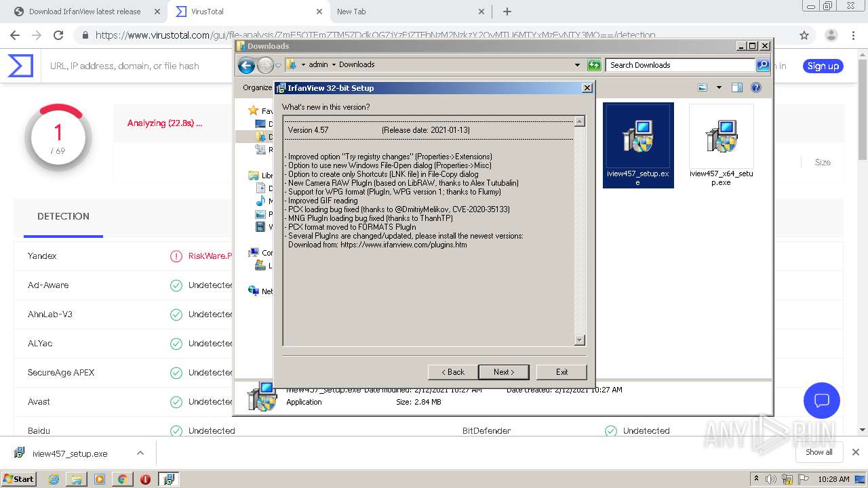Expand the address bar history dropdown
Image resolution: width=868 pixels, height=488 pixels.
click(x=577, y=65)
